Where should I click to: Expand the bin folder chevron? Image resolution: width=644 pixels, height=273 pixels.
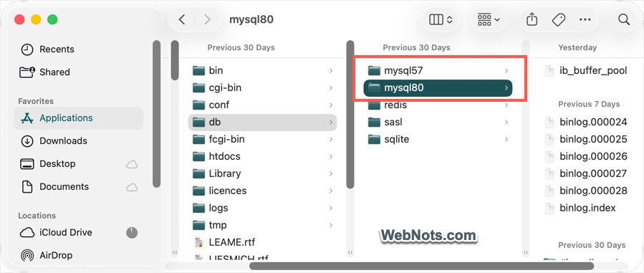[331, 71]
